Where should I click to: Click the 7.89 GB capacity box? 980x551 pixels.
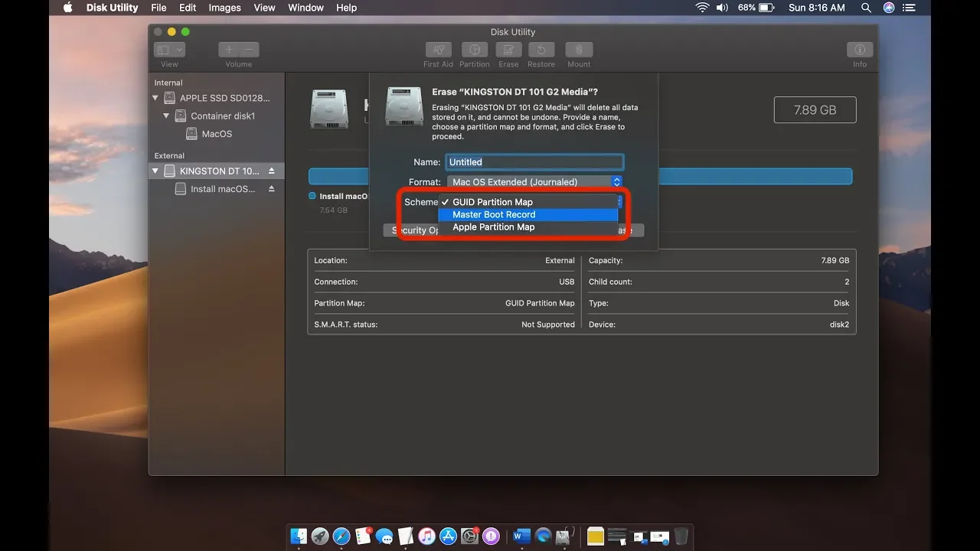pyautogui.click(x=815, y=109)
